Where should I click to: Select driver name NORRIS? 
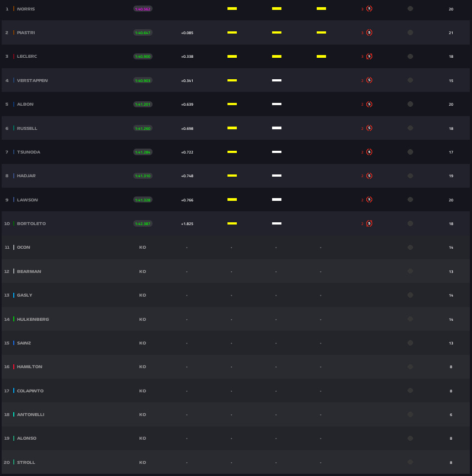click(26, 9)
